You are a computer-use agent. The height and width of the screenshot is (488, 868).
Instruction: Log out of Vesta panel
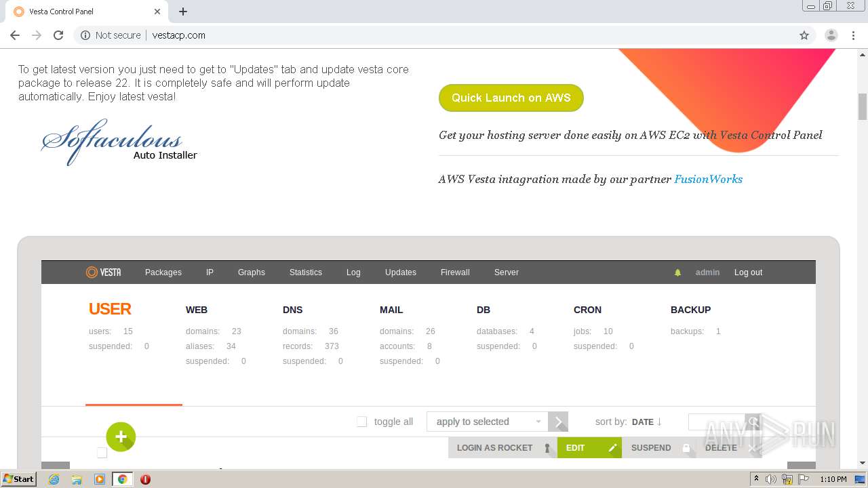(x=749, y=272)
